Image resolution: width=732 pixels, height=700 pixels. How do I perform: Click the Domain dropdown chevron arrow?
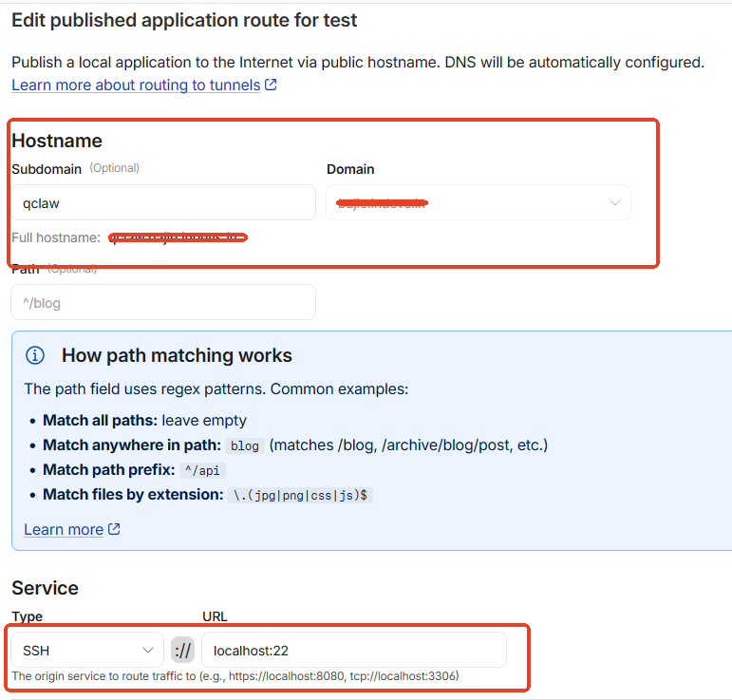click(615, 202)
